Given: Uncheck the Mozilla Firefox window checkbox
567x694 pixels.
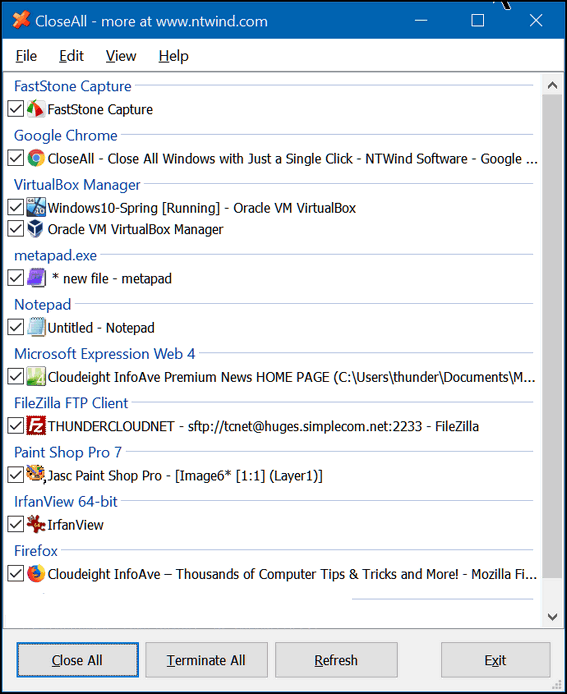Looking at the screenshot, I should click(x=15, y=574).
